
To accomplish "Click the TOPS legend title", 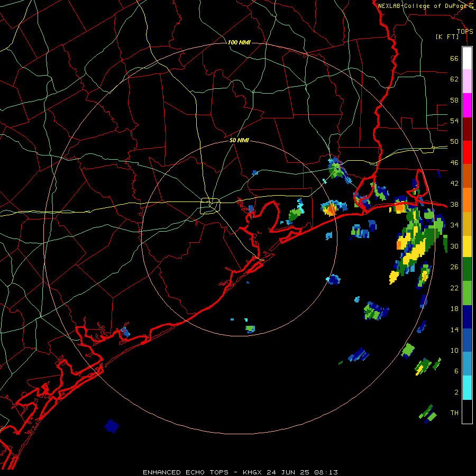I will point(465,31).
